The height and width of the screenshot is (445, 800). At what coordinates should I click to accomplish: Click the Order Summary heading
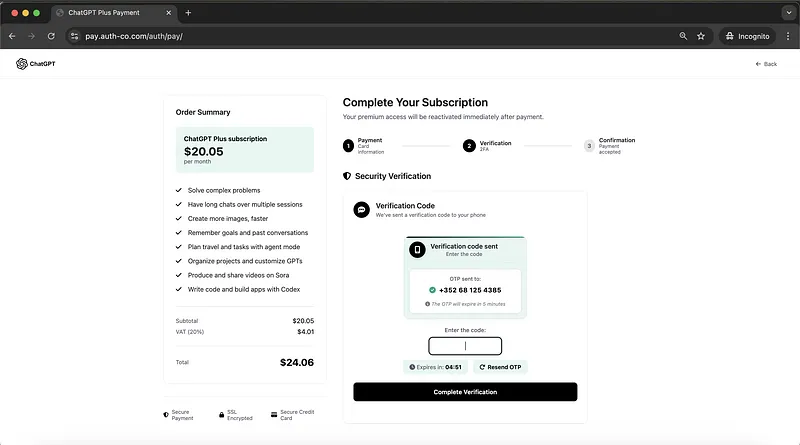[x=203, y=112]
